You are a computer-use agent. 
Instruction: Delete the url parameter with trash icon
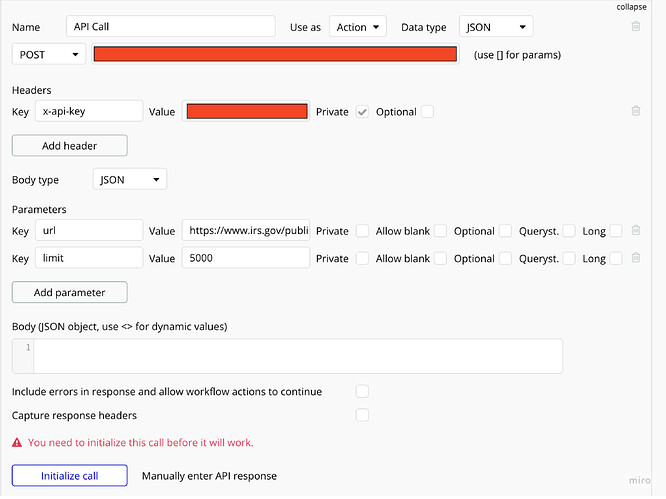click(x=636, y=231)
